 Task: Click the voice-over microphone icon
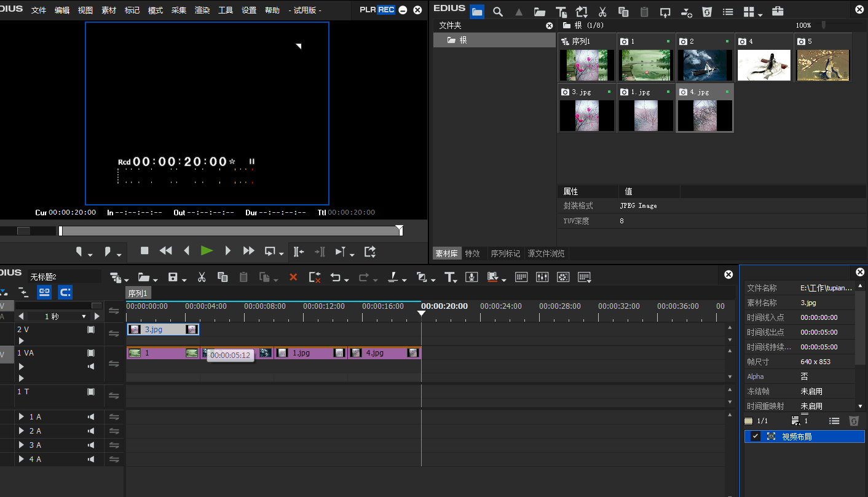(x=471, y=277)
